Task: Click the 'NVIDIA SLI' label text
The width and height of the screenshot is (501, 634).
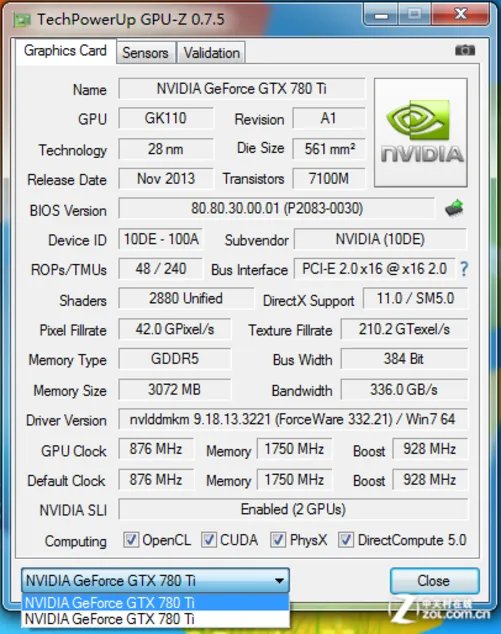Action: pos(73,511)
